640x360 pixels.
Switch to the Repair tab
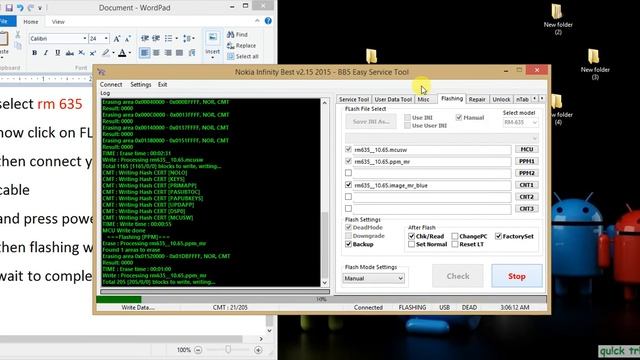pos(477,99)
